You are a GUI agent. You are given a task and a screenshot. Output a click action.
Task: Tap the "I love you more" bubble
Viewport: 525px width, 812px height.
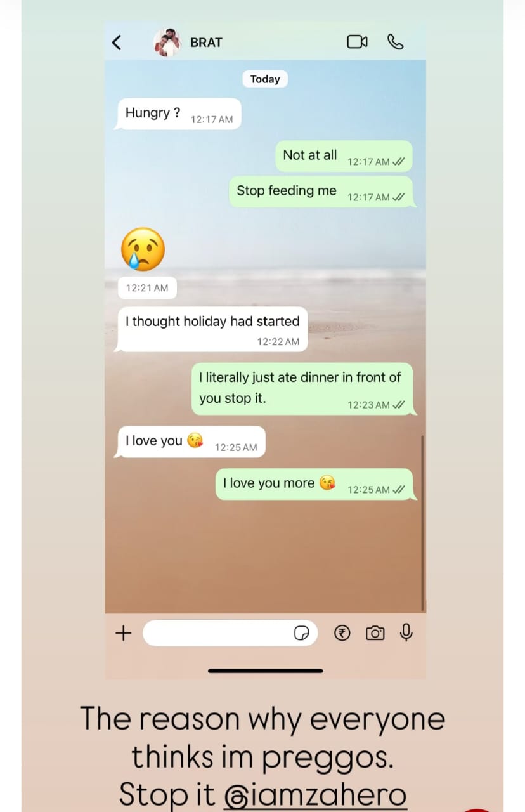pos(316,484)
